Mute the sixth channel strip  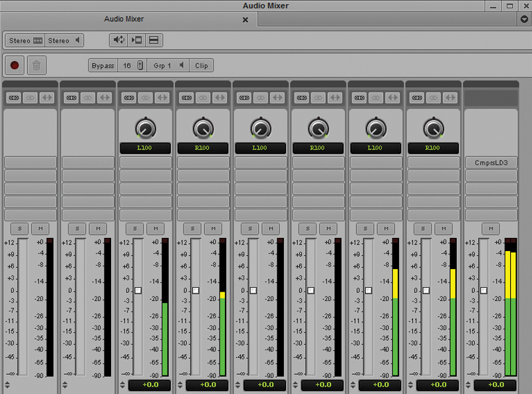pyautogui.click(x=329, y=229)
